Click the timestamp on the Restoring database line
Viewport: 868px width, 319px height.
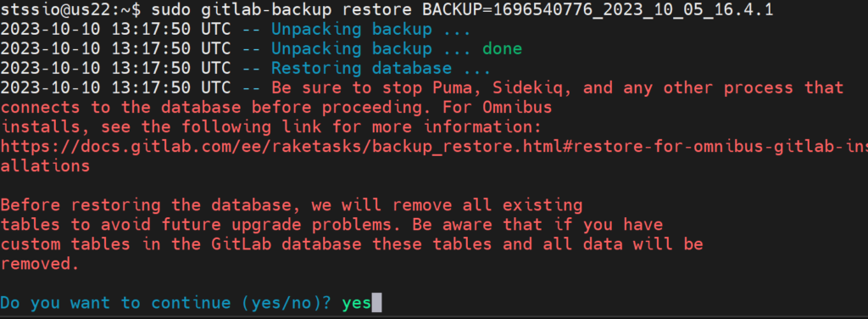tap(115, 68)
